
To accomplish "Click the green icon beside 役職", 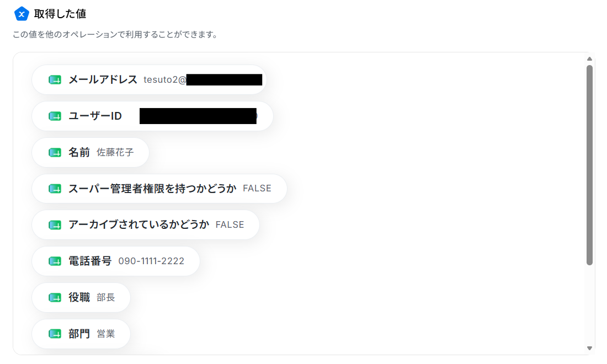I will point(55,297).
